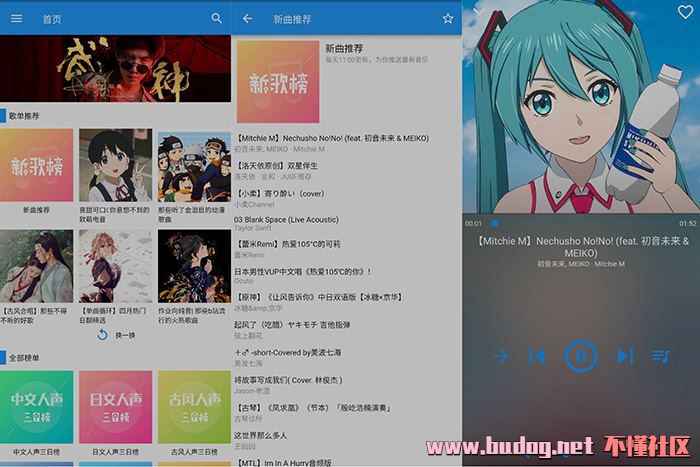Collapse the player with the top-left chevron

pyautogui.click(x=479, y=11)
